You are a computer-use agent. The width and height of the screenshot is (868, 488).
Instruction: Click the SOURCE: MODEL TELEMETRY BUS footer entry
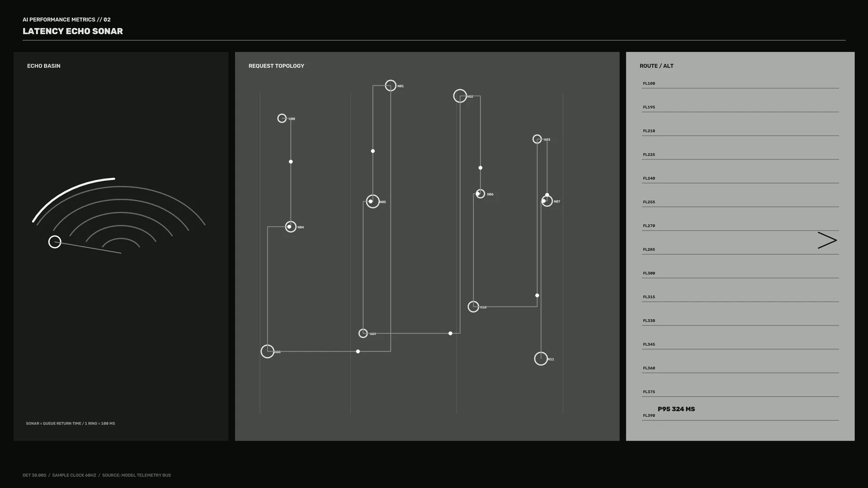(137, 475)
